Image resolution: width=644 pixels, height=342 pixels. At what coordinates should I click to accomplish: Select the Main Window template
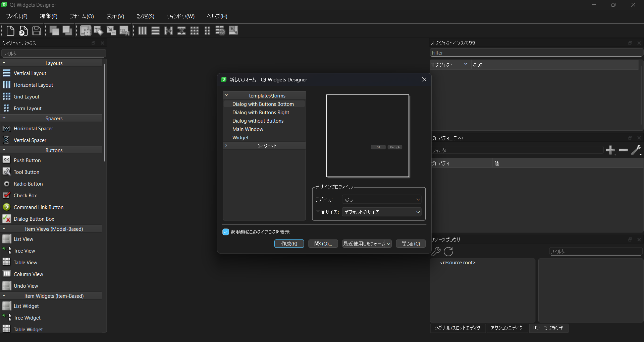(x=248, y=129)
